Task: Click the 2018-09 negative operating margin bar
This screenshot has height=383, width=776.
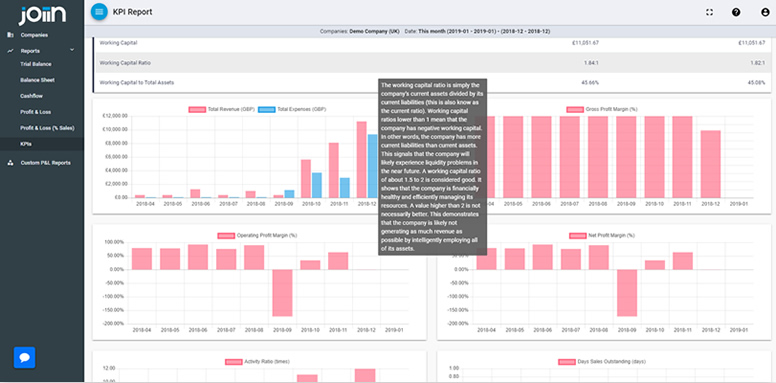Action: (x=282, y=293)
